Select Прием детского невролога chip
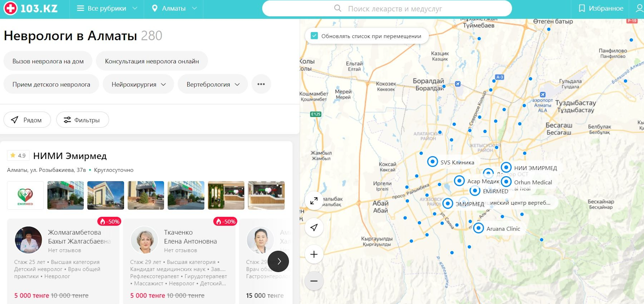The height and width of the screenshot is (304, 644). pyautogui.click(x=51, y=84)
